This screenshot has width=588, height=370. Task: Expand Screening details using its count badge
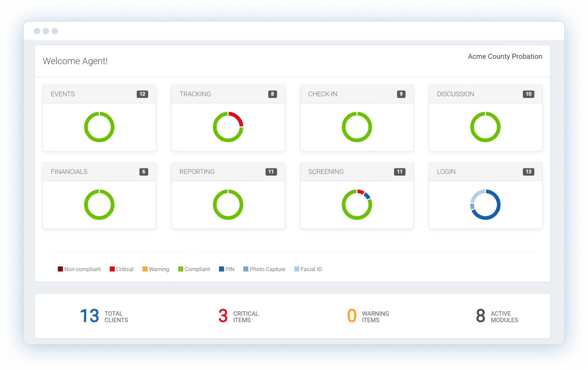(x=400, y=172)
